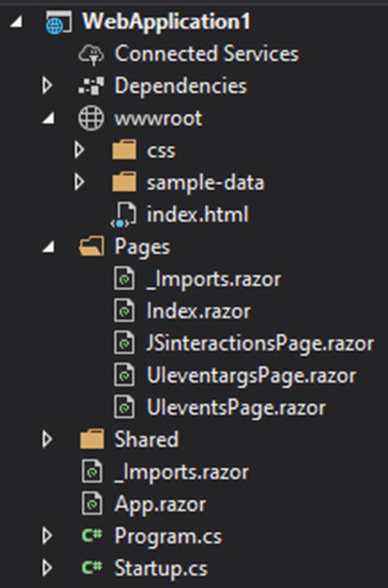This screenshot has width=388, height=588.
Task: Click the C# icon beside Startup.cs
Action: click(92, 568)
